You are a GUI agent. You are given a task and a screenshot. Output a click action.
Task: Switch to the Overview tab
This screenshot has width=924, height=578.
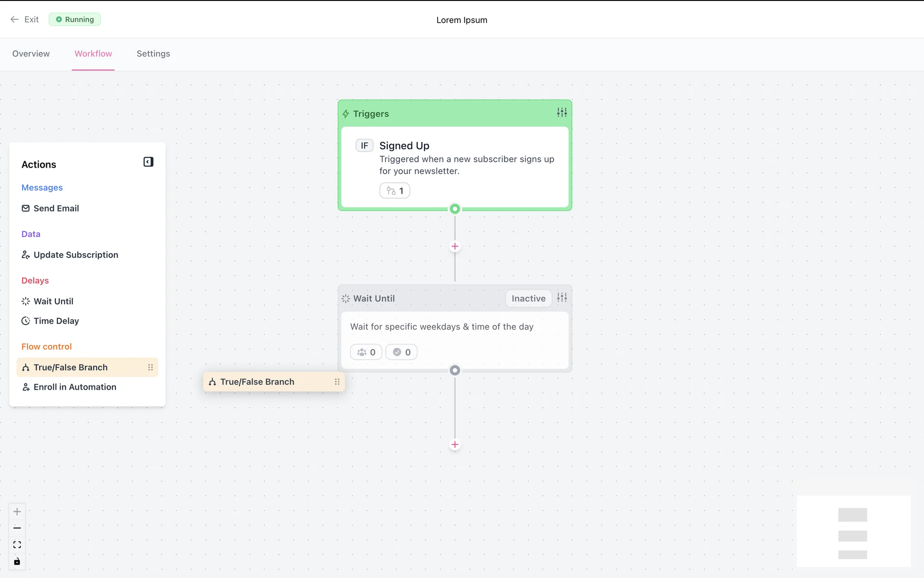31,53
